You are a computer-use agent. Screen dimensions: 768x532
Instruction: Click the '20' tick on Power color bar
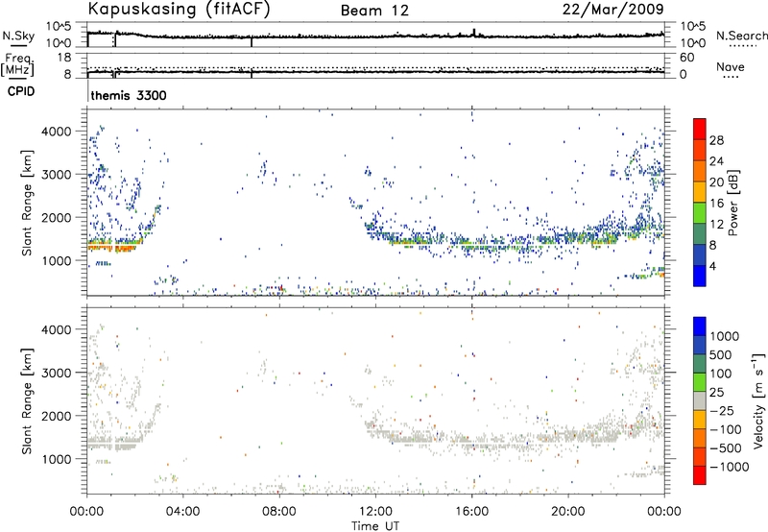pyautogui.click(x=716, y=182)
